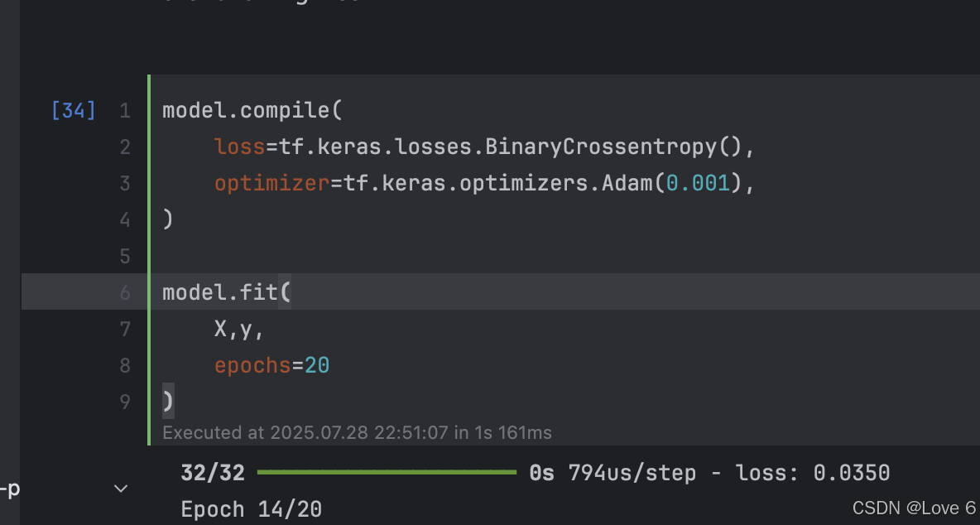The image size is (980, 525).
Task: Click the closing parenthesis on line 9
Action: pos(168,401)
